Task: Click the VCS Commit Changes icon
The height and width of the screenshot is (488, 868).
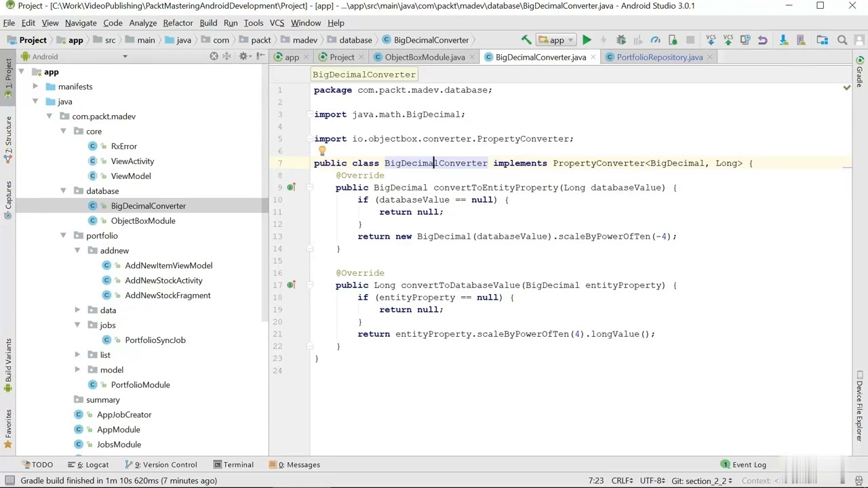Action: [x=728, y=40]
